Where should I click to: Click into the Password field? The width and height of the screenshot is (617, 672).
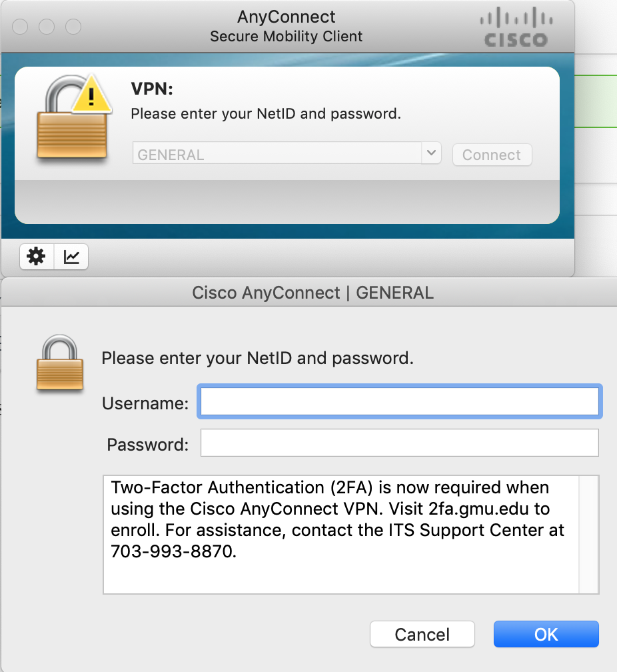point(400,443)
